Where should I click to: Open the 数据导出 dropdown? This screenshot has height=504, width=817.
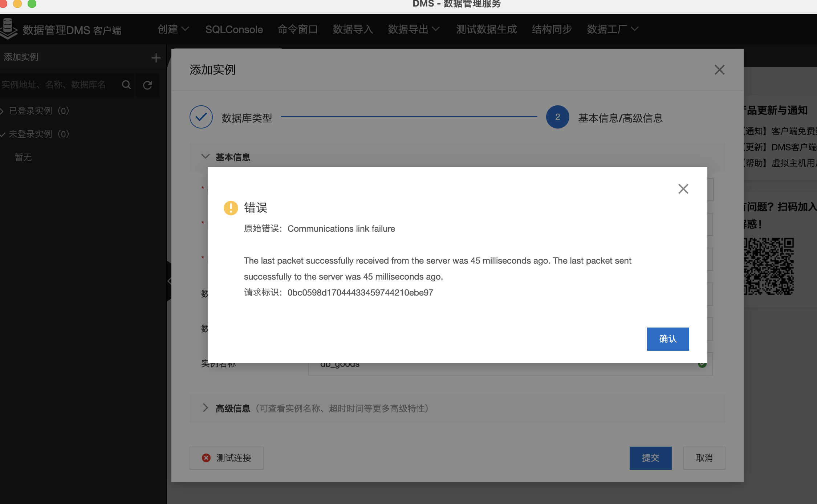click(x=414, y=29)
